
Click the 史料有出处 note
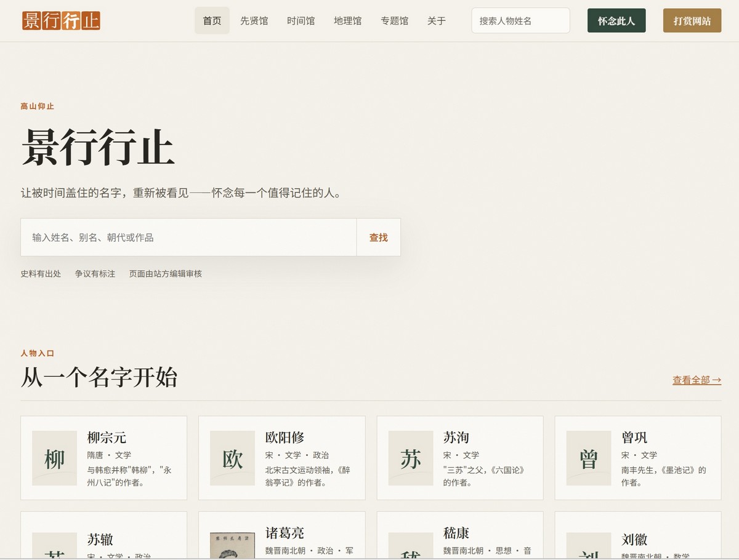click(41, 274)
